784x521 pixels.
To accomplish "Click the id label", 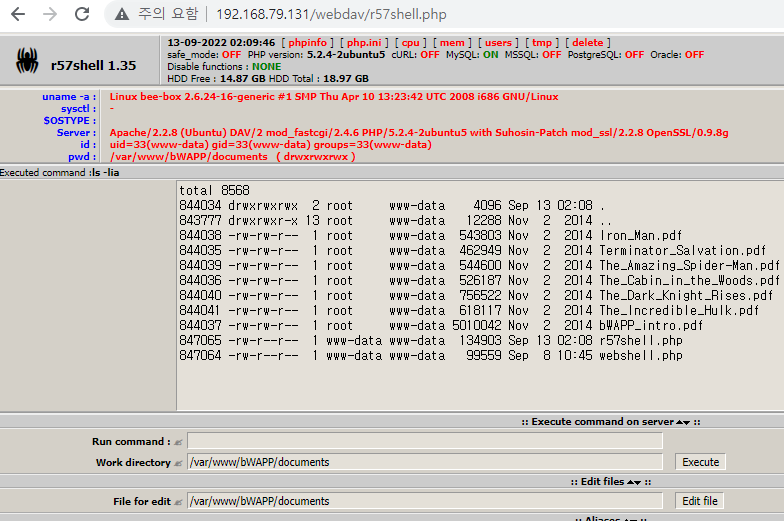I will (88, 144).
